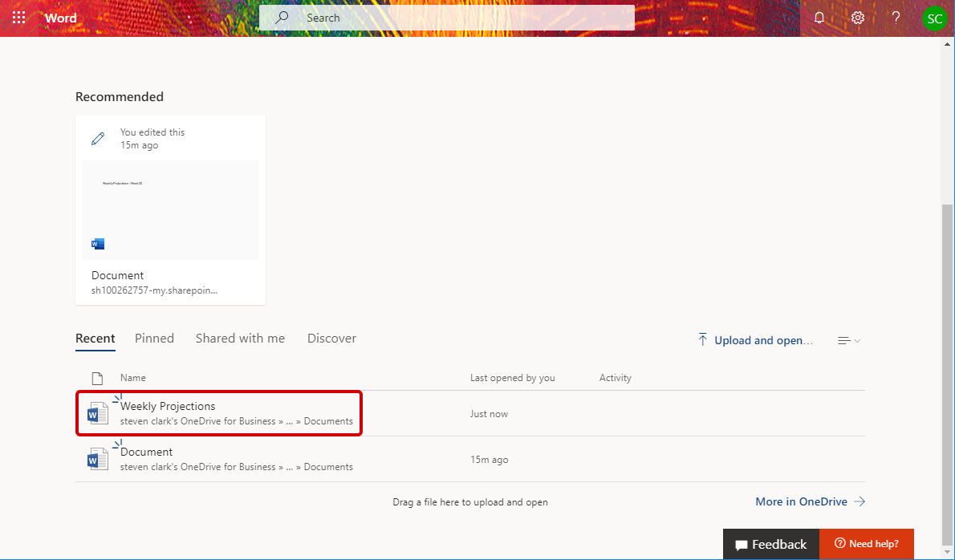Open the recommended Document thumbnail preview

170,210
